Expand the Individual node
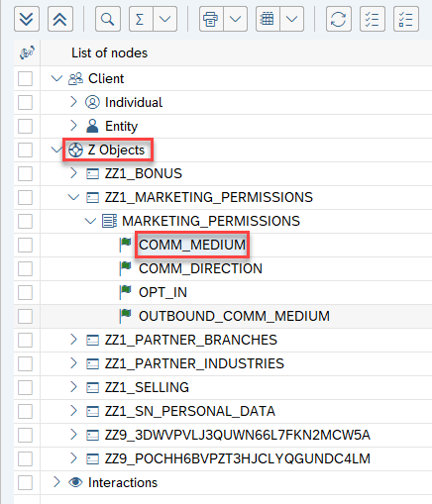432x504 pixels. tap(73, 102)
